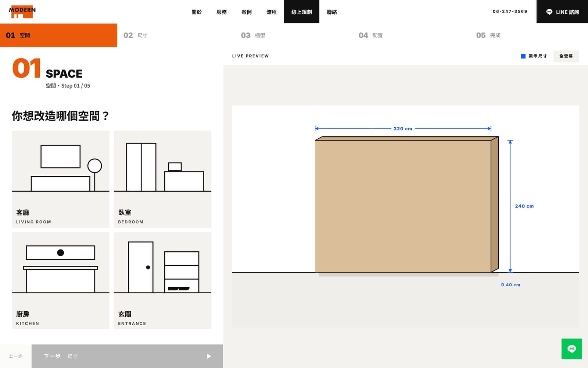Open the 聯絡 menu item
Image resolution: width=588 pixels, height=368 pixels.
coord(332,12)
